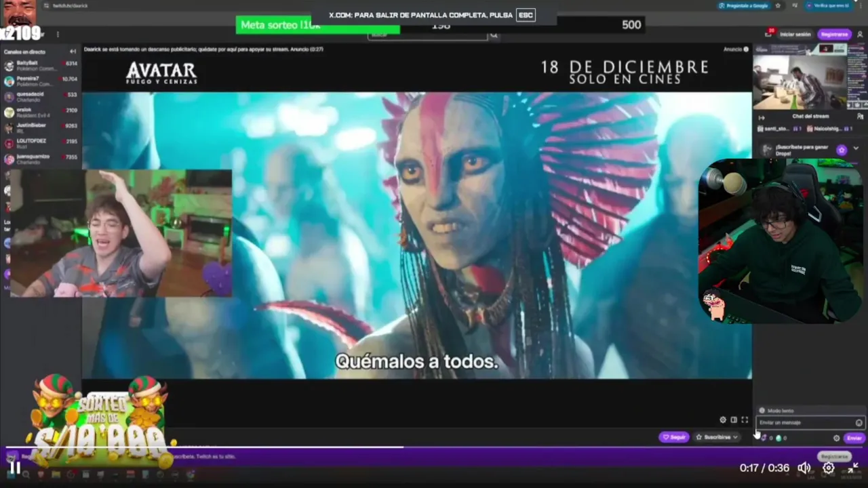This screenshot has height=488, width=868.
Task: Click the Chat del stream heading
Action: click(810, 117)
